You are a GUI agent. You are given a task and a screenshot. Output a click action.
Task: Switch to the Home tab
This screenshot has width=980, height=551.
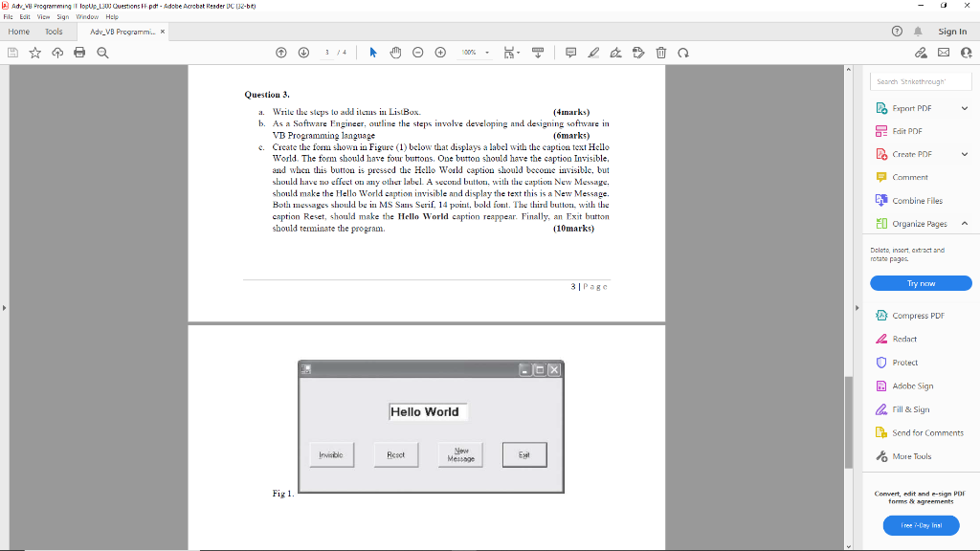18,31
